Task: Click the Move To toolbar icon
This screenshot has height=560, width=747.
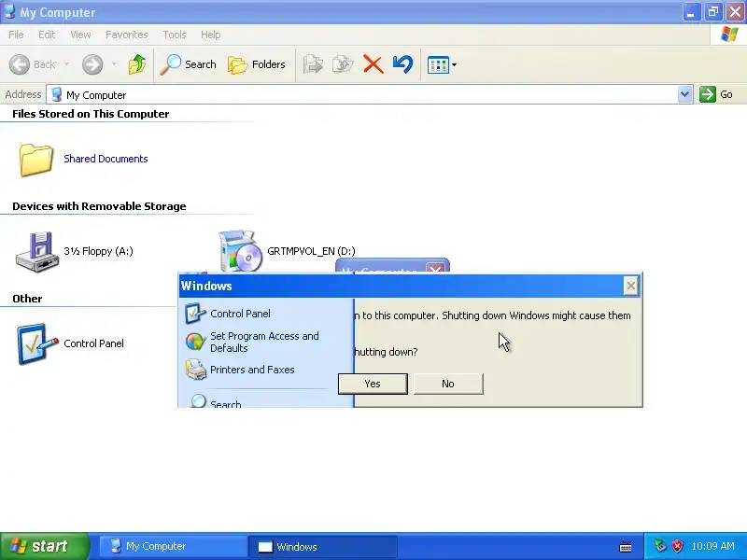Action: 313,64
